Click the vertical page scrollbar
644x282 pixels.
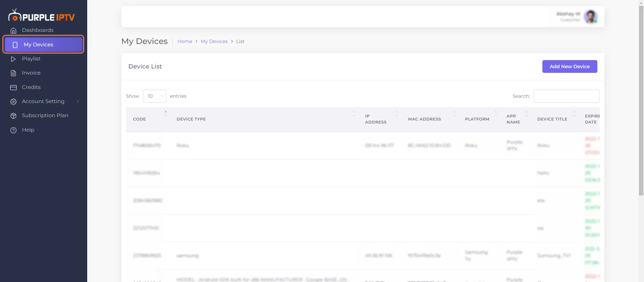641,101
